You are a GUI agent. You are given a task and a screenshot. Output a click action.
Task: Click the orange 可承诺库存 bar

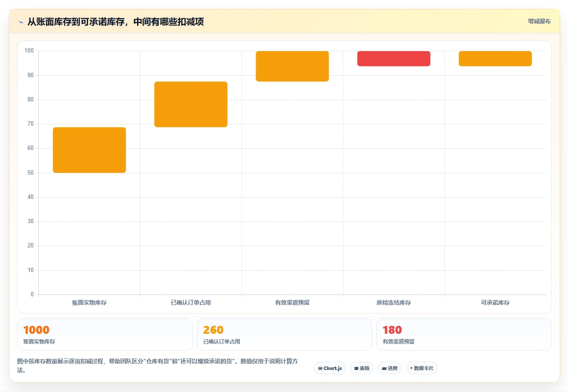(x=495, y=59)
